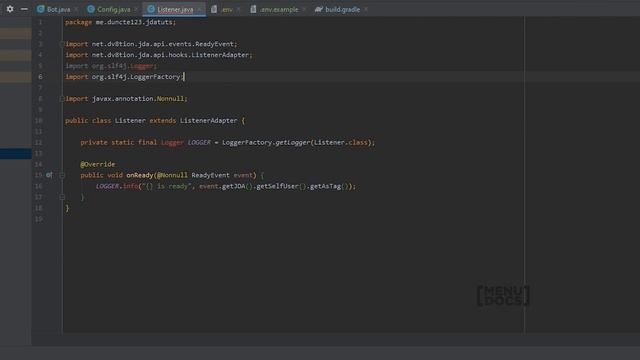Close the build.gradle tab
This screenshot has width=640, height=360.
click(366, 9)
